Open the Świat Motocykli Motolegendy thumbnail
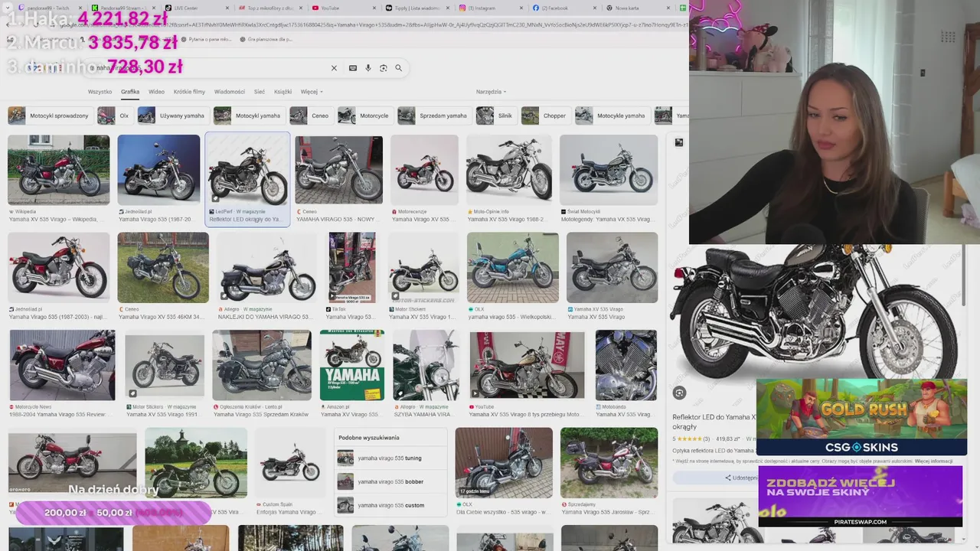Image resolution: width=980 pixels, height=551 pixels. 609,170
